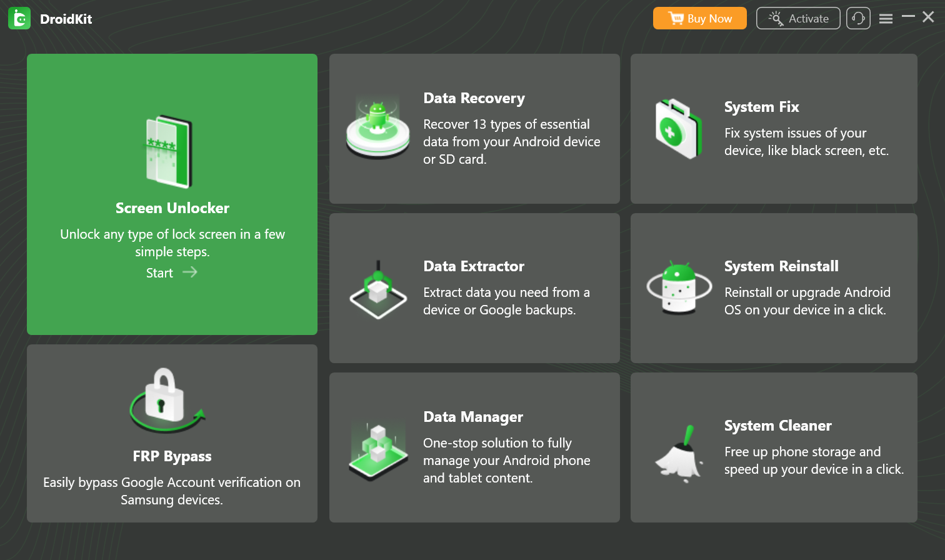The image size is (945, 560).
Task: Click Start under Screen Unlocker
Action: pos(159,273)
